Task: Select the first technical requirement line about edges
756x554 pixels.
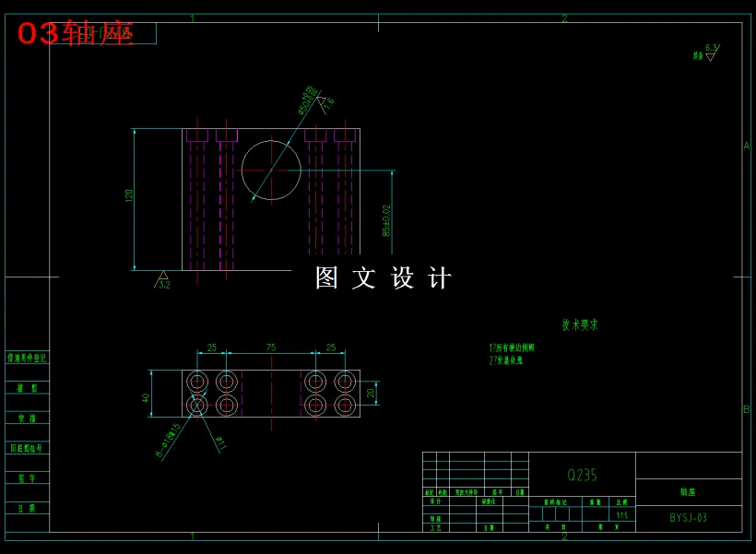Action: tap(512, 348)
